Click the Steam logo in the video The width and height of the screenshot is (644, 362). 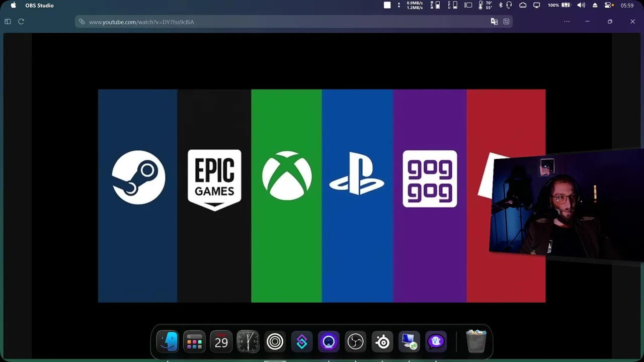tap(138, 177)
